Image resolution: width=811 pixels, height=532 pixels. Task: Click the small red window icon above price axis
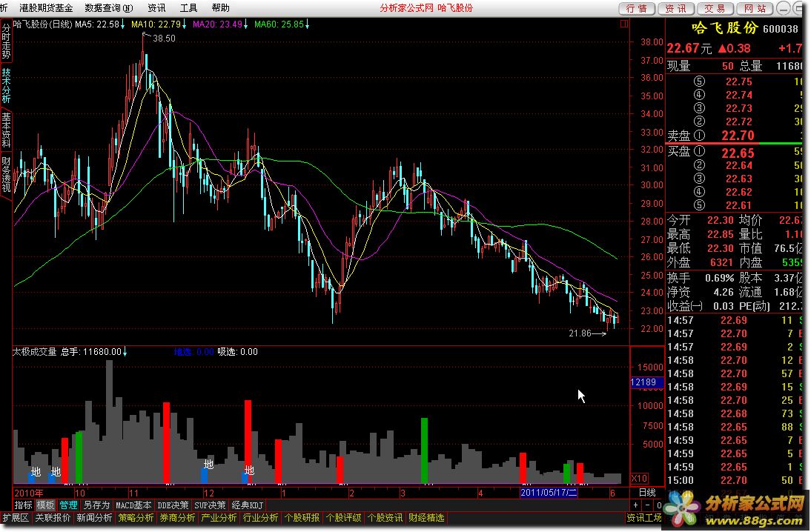point(623,24)
